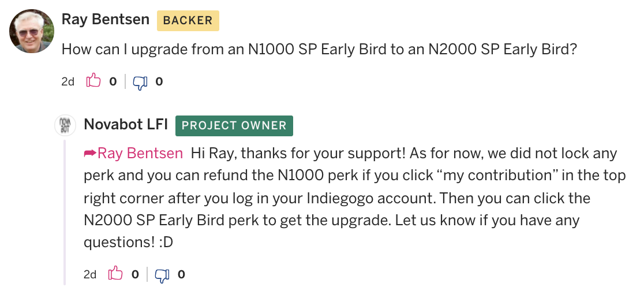The height and width of the screenshot is (298, 644).
Task: Click the 2d timestamp on Novabot's reply
Action: click(90, 274)
